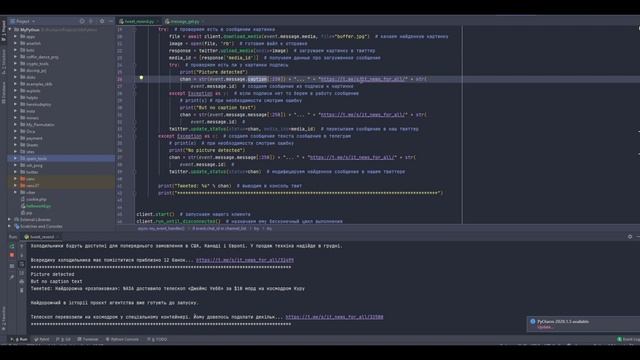Expand the My_Permutation folder arrow

coord(16,124)
